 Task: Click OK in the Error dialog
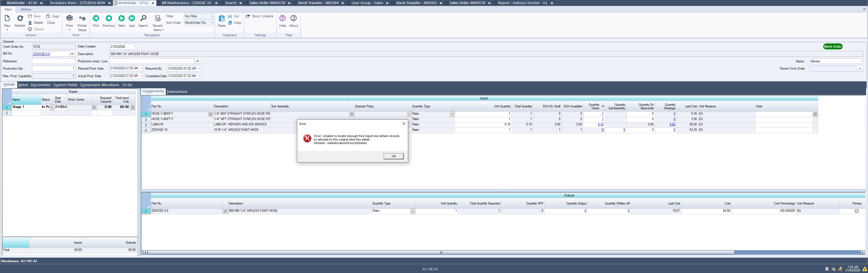tap(393, 156)
